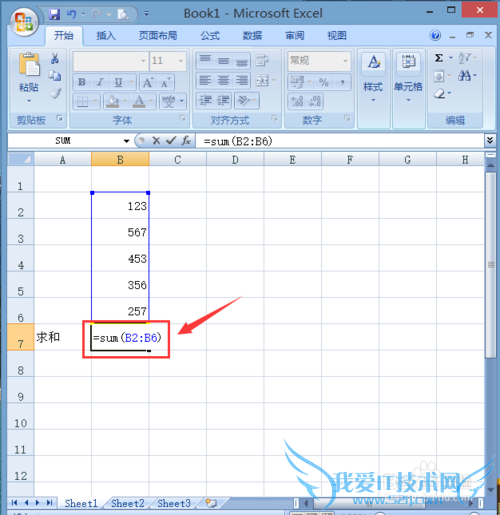
Task: Increase font size with large A
Action: pyautogui.click(x=148, y=82)
